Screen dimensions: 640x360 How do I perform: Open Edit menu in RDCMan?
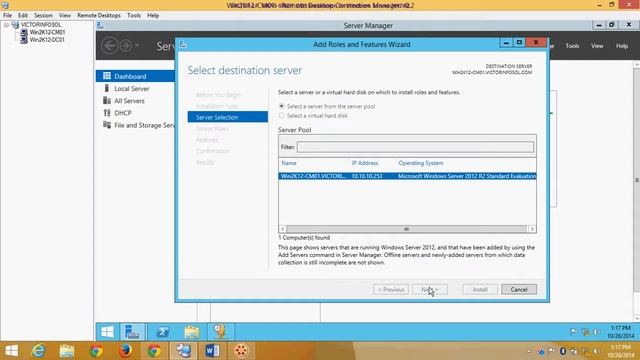tap(23, 15)
